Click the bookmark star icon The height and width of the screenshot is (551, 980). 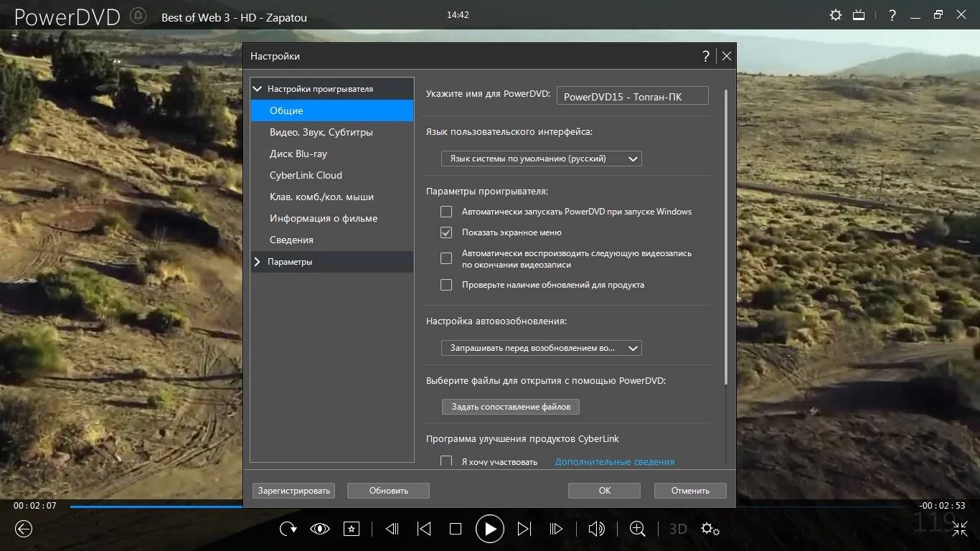(x=352, y=529)
